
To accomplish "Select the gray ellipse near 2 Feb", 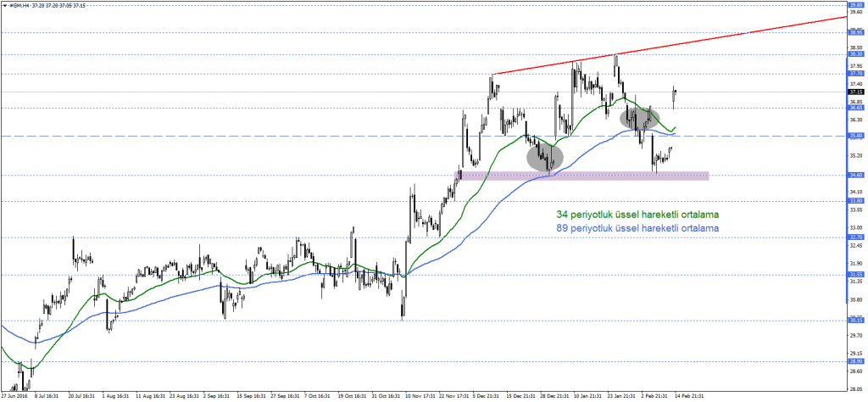I will coord(639,118).
